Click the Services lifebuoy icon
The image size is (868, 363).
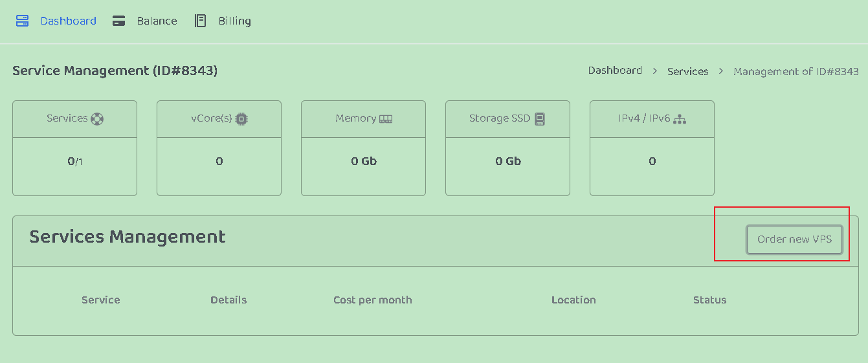pos(97,119)
